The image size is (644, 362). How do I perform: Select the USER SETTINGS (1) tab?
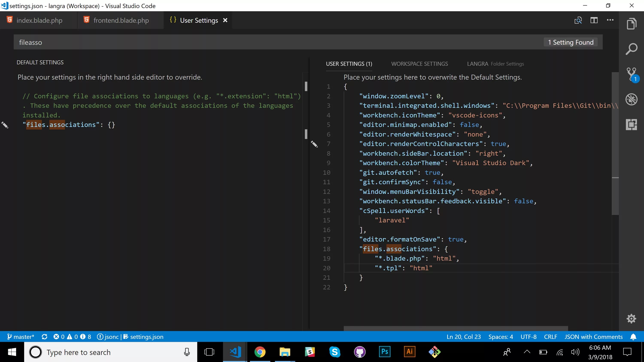tap(349, 64)
